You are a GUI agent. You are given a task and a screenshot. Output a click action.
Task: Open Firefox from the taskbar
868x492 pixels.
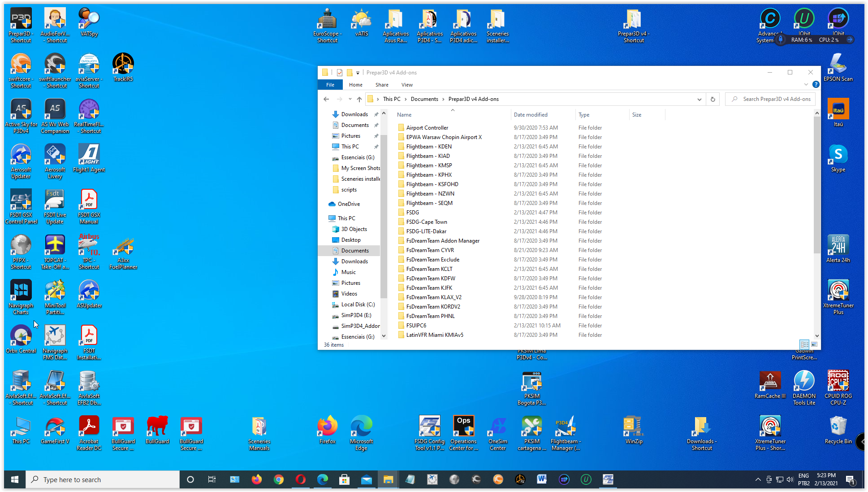click(256, 479)
